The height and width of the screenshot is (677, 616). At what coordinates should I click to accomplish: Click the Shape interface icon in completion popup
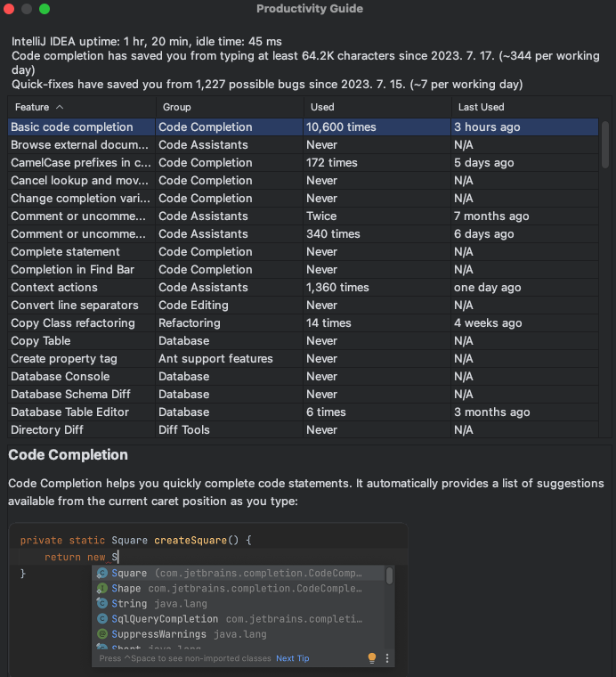pyautogui.click(x=102, y=588)
